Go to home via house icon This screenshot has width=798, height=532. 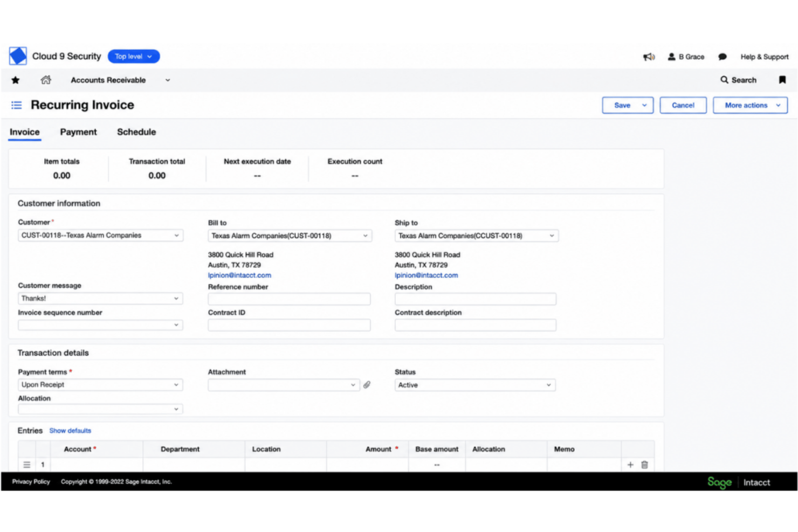coord(46,80)
